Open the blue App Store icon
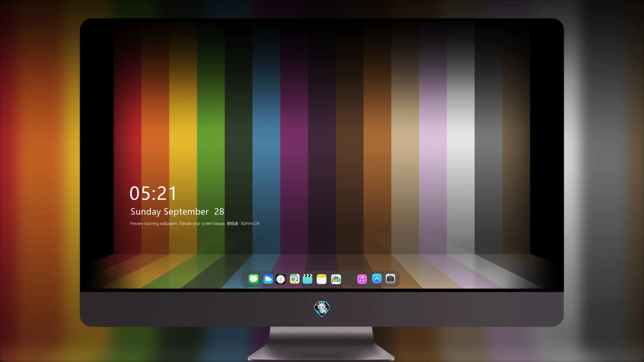The image size is (644, 362). tap(377, 279)
